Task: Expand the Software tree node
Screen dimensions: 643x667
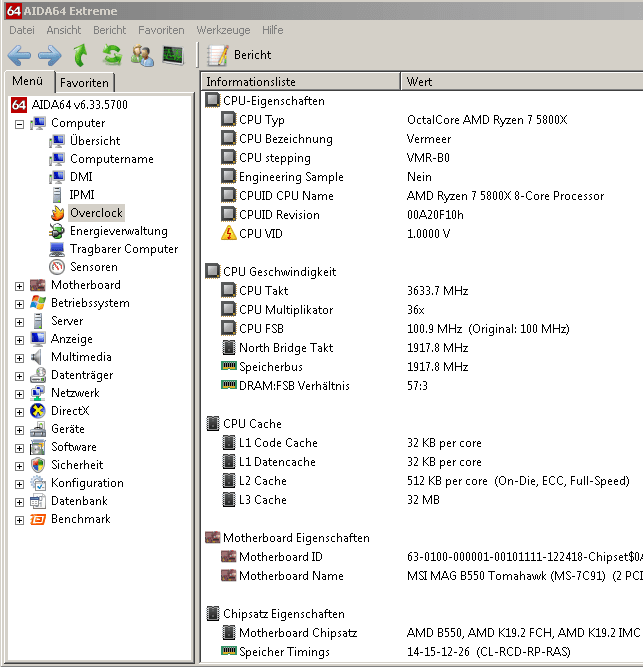Action: [x=19, y=448]
